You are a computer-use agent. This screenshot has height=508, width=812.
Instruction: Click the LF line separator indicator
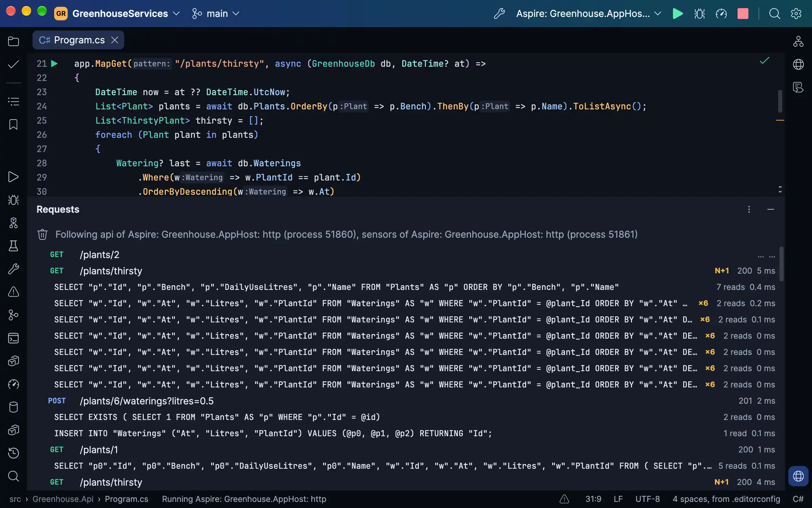(618, 499)
